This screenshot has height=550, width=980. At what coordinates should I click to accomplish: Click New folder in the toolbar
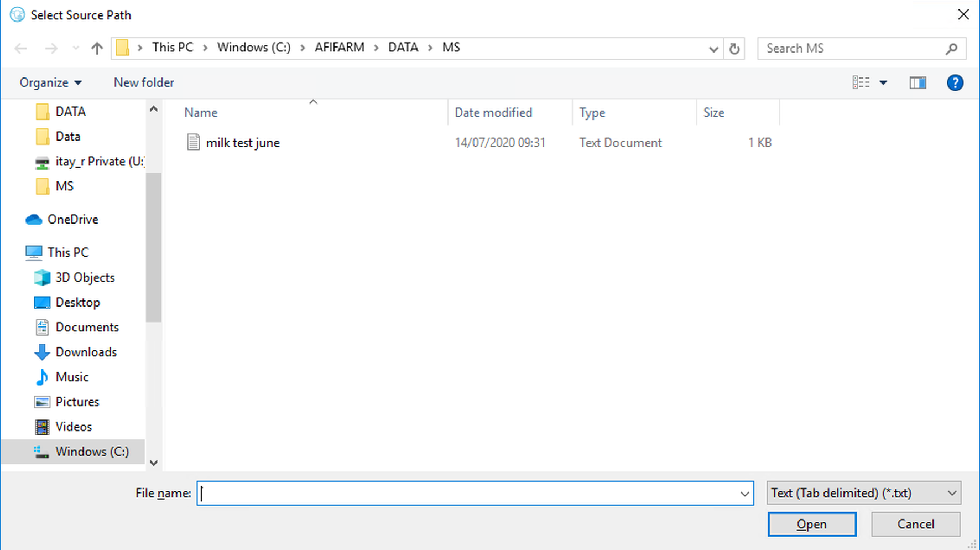coord(144,83)
